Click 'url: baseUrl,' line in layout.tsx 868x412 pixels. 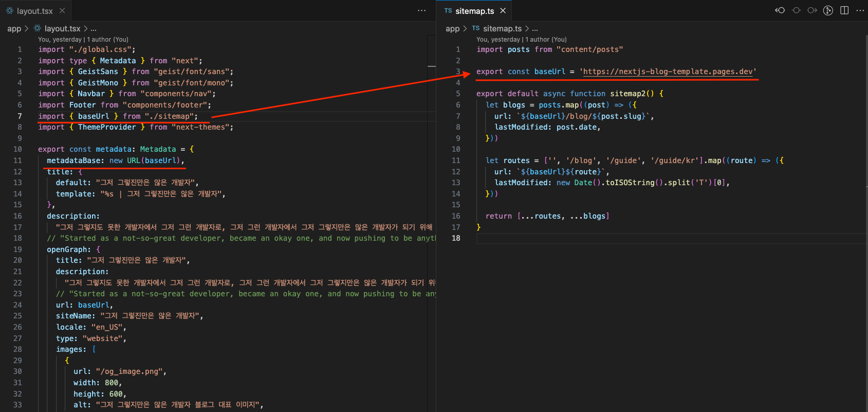84,305
